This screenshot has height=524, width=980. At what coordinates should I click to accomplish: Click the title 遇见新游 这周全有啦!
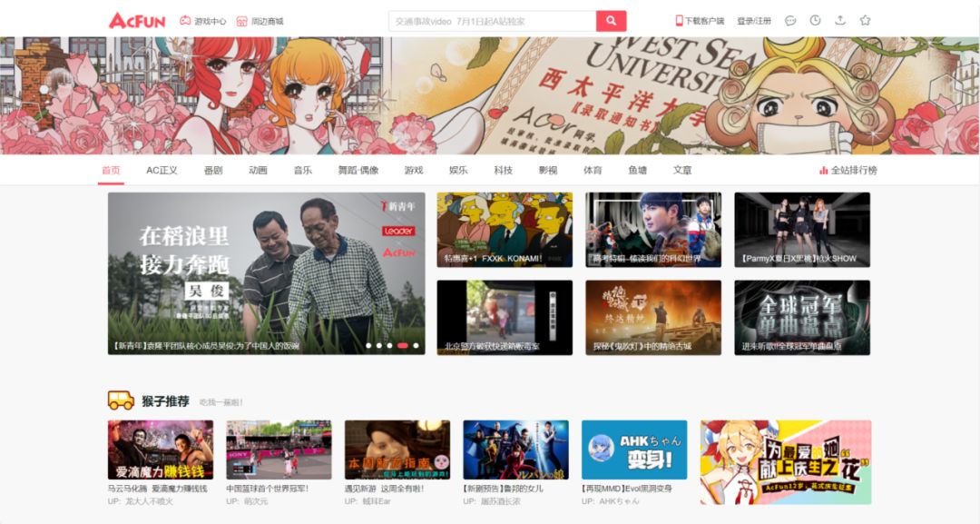click(385, 489)
